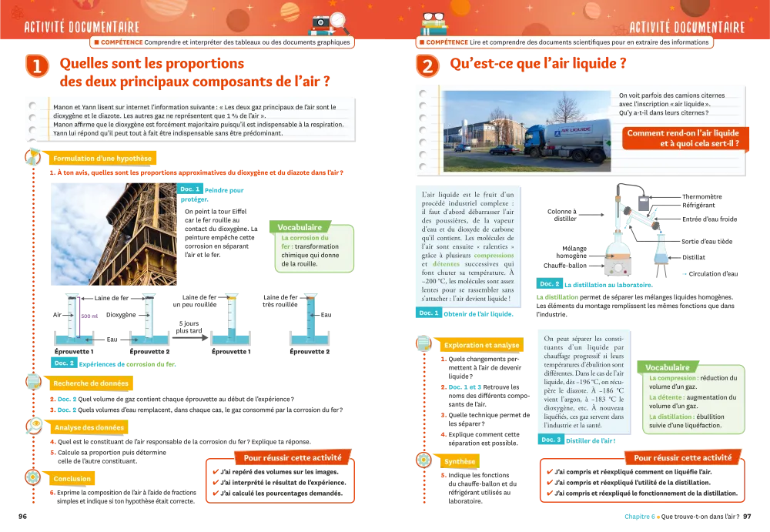Select the Analyse des données section label
Viewport: 770px width, 532px height.
89,427
